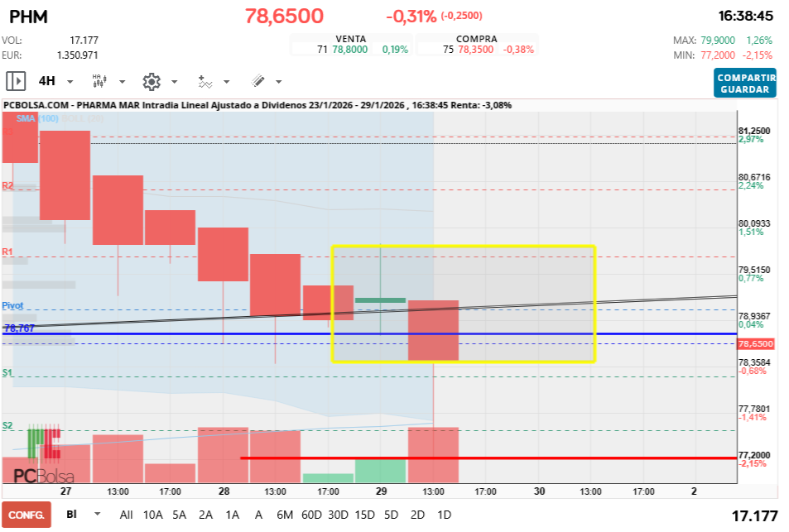Open the candlestick chart type icon
The image size is (789, 532).
pyautogui.click(x=98, y=81)
